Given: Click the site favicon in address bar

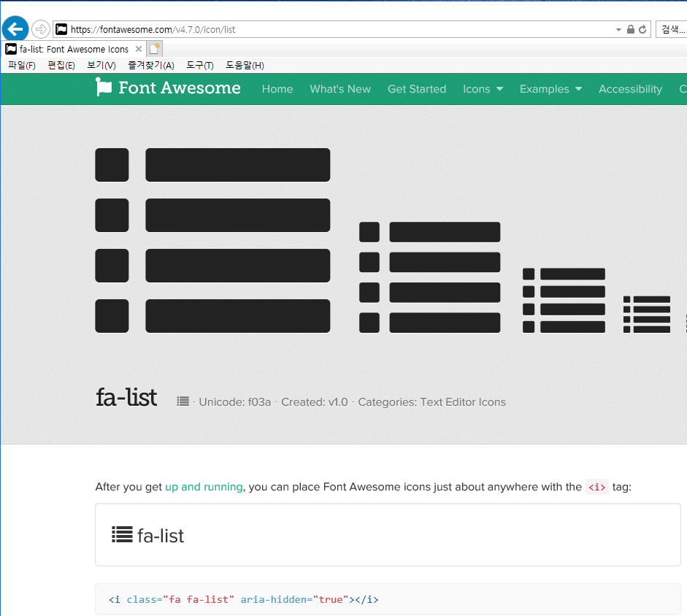Looking at the screenshot, I should [61, 29].
